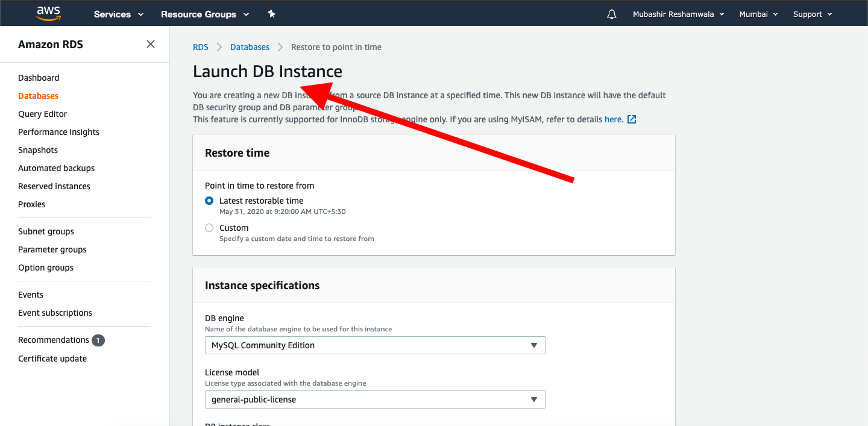Open the License model dropdown
Screen dimensions: 868x426
375,399
